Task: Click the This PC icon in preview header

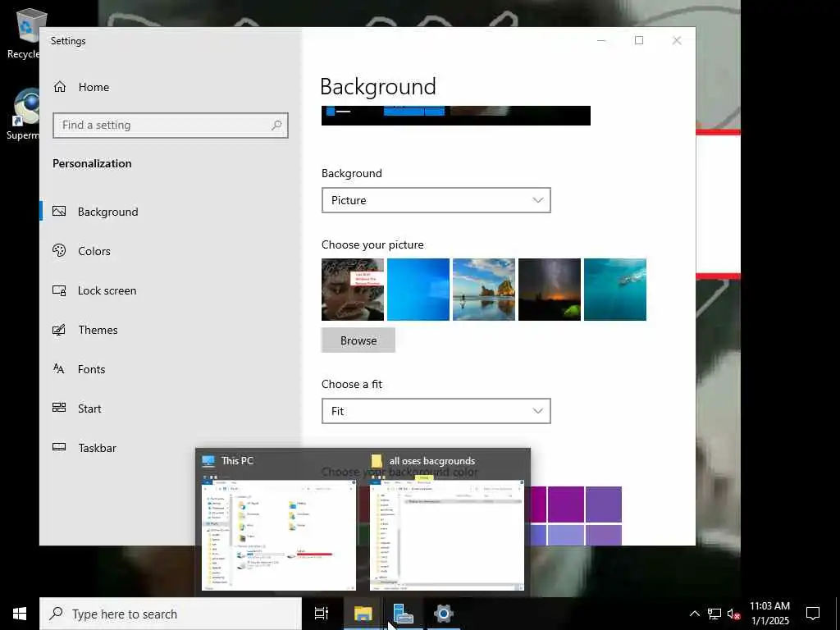Action: pyautogui.click(x=208, y=461)
